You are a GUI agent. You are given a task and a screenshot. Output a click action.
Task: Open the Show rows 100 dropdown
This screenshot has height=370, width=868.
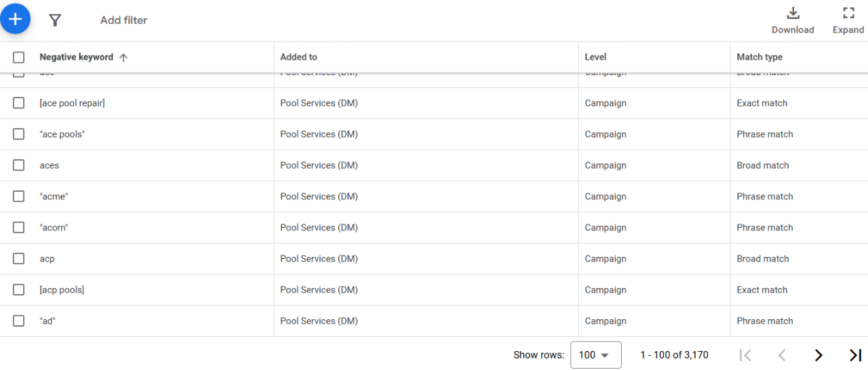[595, 355]
